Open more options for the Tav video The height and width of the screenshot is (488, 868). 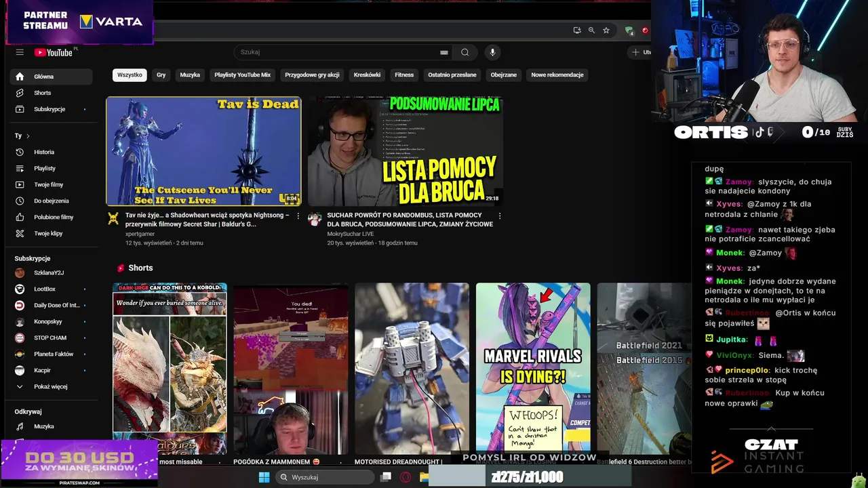(298, 216)
